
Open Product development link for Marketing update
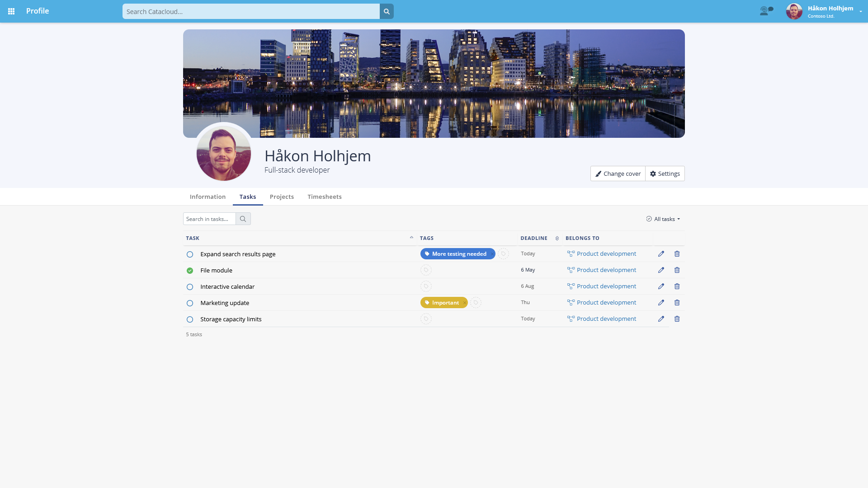click(x=606, y=303)
